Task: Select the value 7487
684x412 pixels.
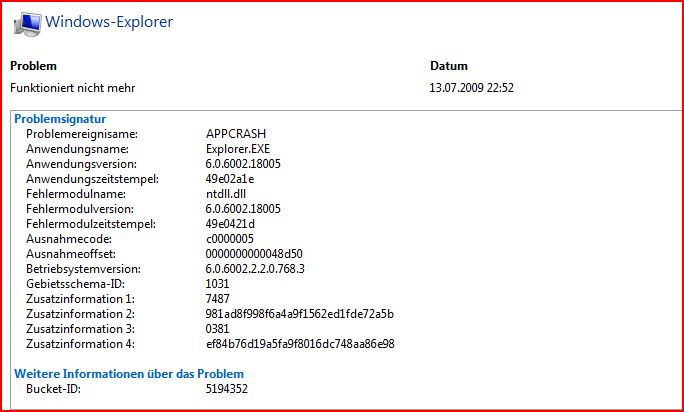Action: (217, 299)
